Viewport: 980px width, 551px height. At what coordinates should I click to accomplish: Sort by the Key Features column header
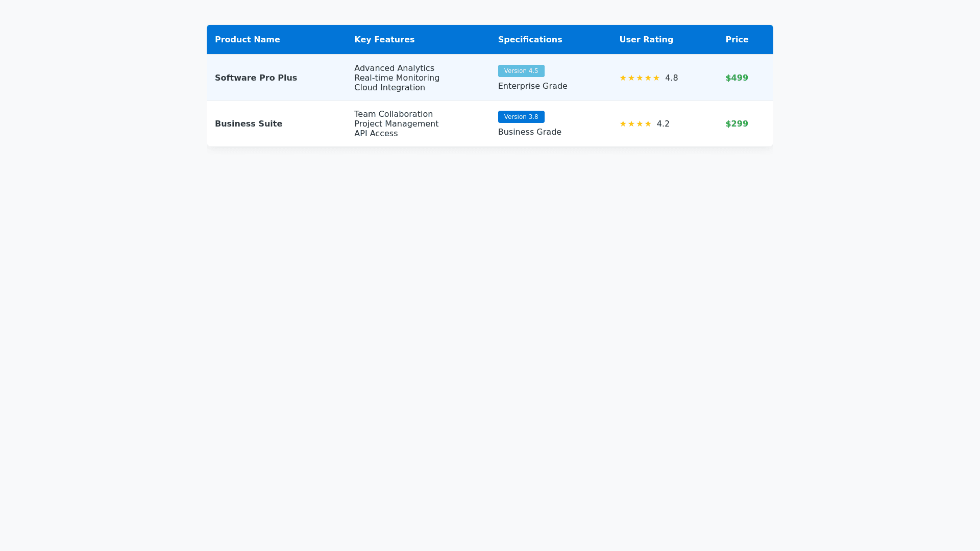coord(384,40)
